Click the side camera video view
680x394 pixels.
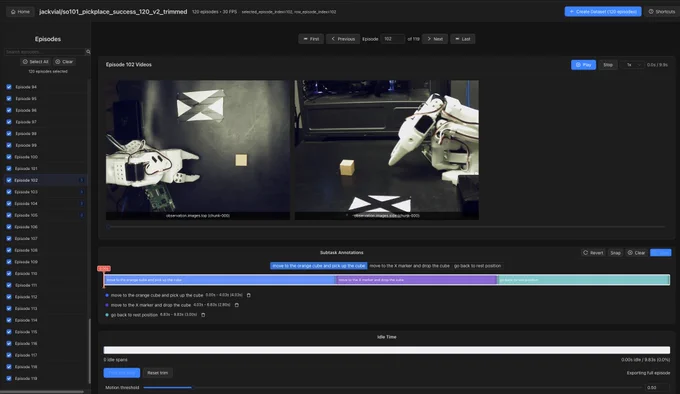coord(387,150)
